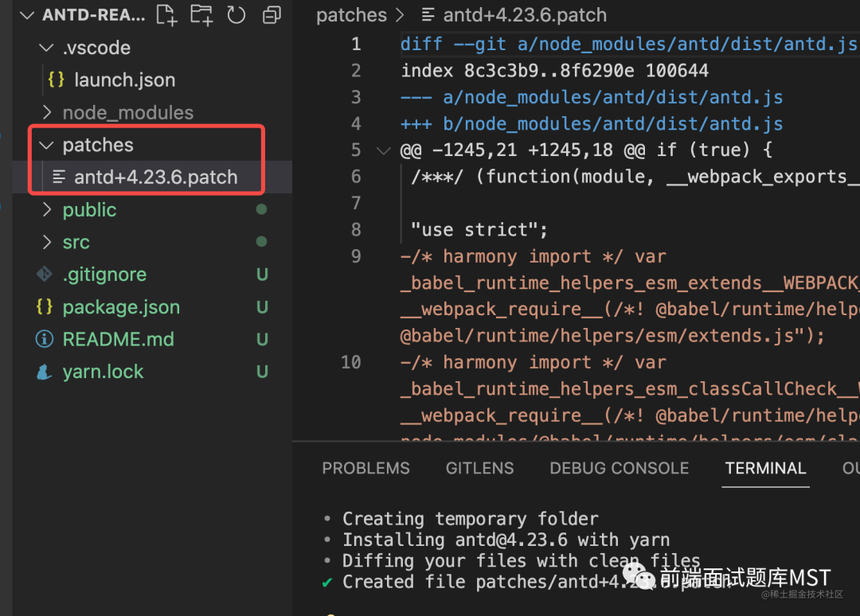
Task: Click the info icon beside README.md
Action: (45, 339)
